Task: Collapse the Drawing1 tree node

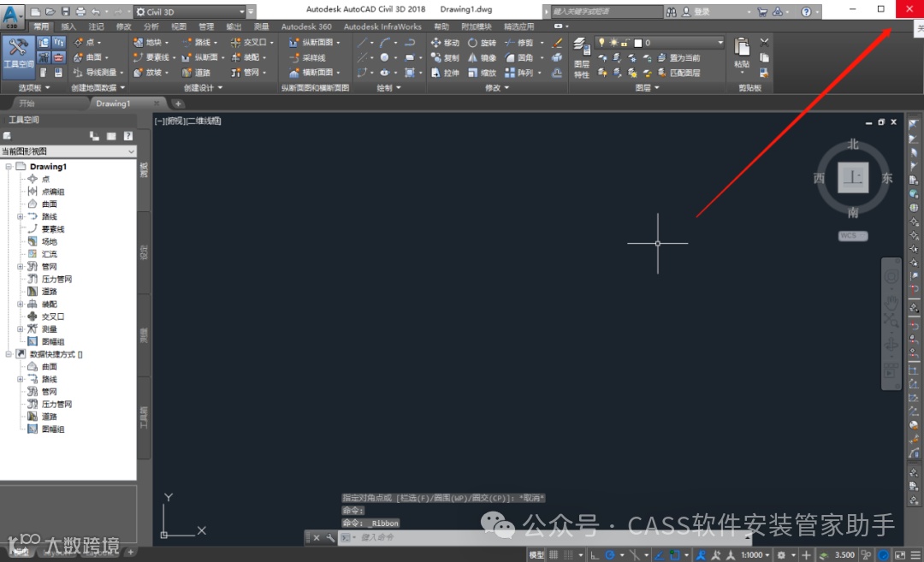Action: click(x=9, y=167)
